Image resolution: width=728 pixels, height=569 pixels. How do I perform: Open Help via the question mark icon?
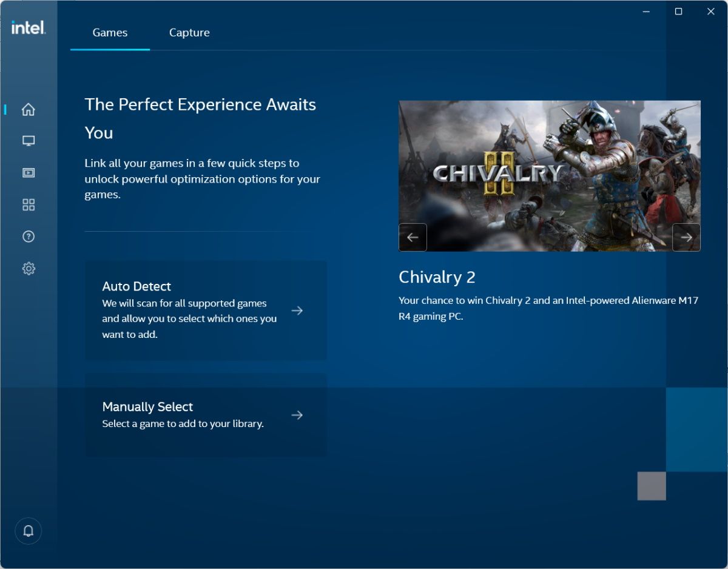pyautogui.click(x=29, y=237)
